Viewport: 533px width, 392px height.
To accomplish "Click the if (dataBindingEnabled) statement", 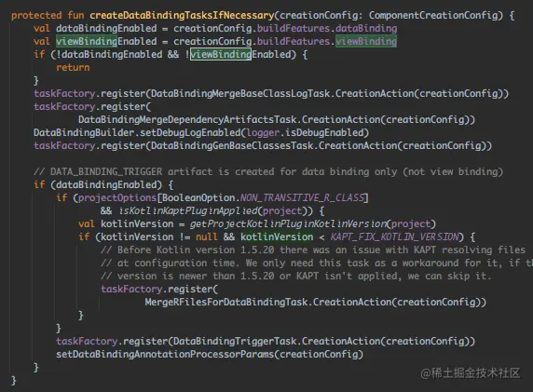I will [x=103, y=184].
